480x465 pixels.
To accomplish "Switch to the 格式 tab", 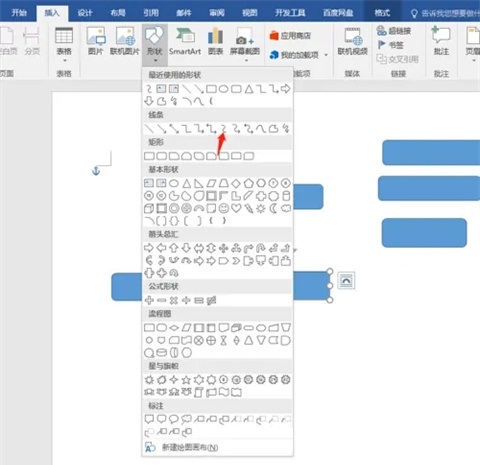I will (382, 13).
